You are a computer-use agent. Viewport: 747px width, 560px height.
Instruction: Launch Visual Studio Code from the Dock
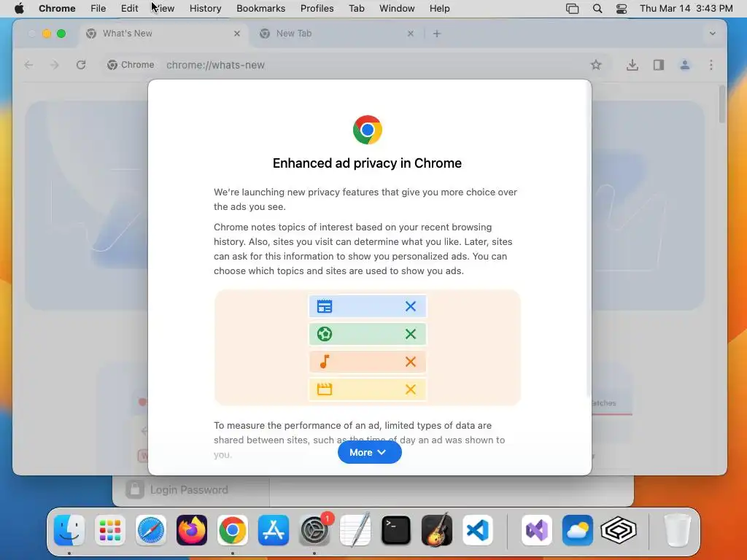478,530
